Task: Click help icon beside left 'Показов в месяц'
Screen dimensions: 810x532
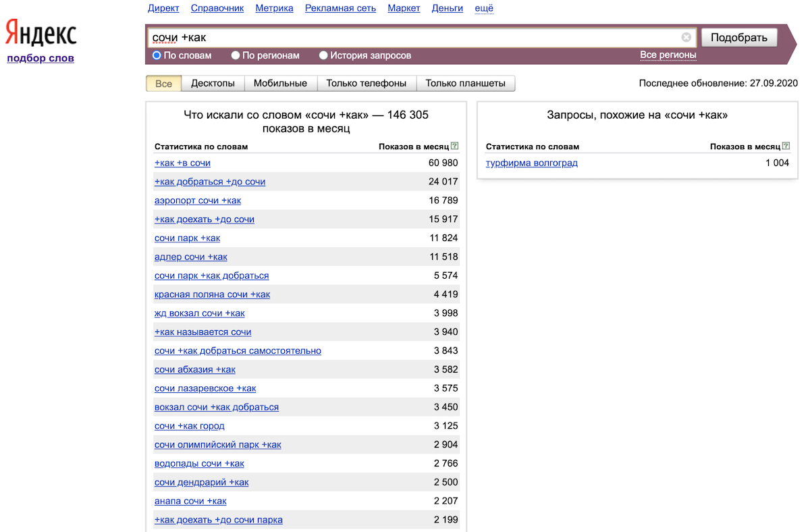Action: tap(454, 146)
